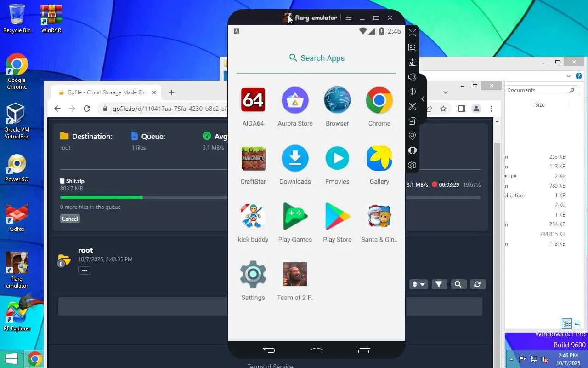The image size is (588, 368).
Task: Open File Explorer help question mark
Action: pyautogui.click(x=579, y=76)
